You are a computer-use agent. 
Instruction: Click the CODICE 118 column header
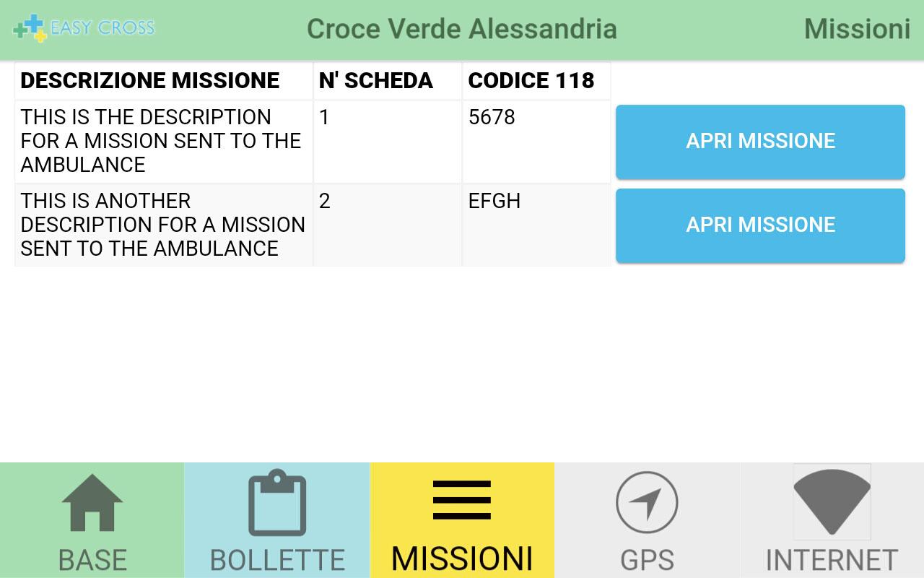click(x=531, y=80)
